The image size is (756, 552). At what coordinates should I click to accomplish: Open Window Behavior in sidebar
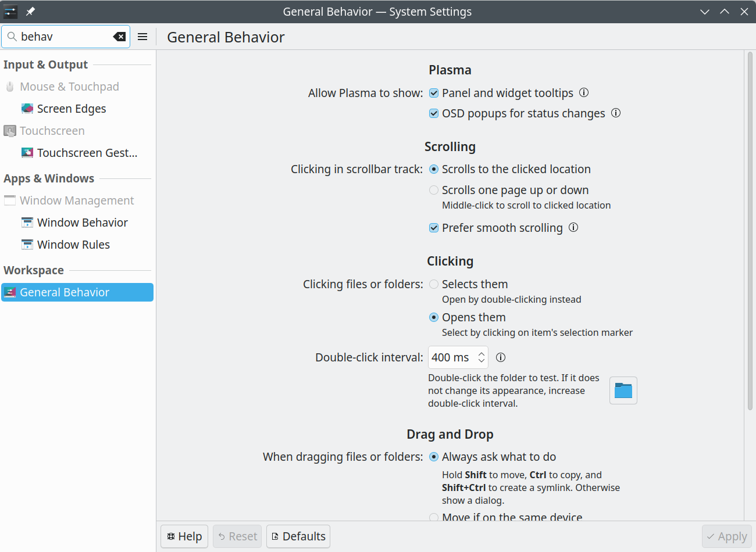tap(82, 223)
